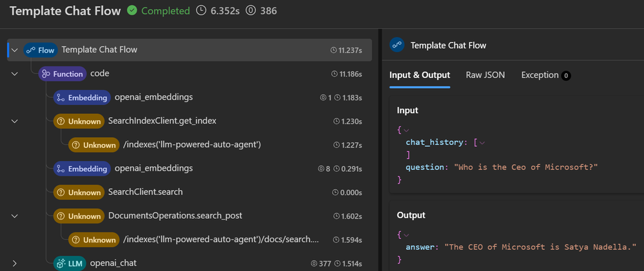Click token icon on first openai_embeddings row

[322, 98]
